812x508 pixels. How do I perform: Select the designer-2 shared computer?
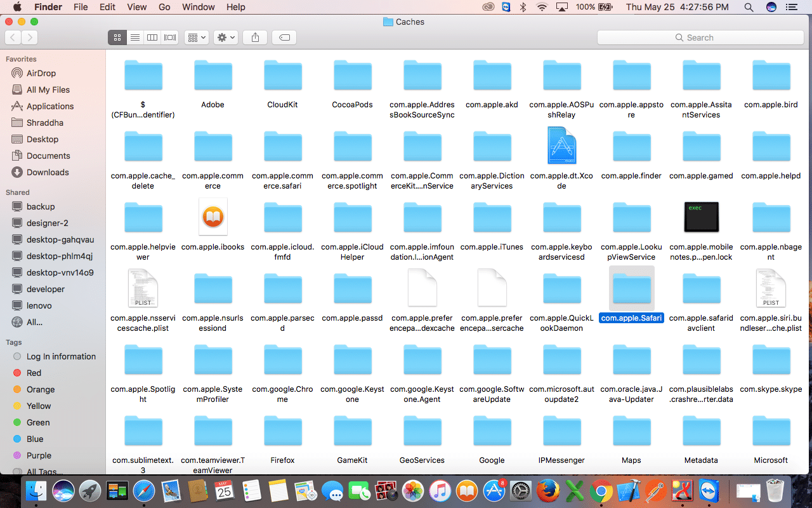(48, 223)
